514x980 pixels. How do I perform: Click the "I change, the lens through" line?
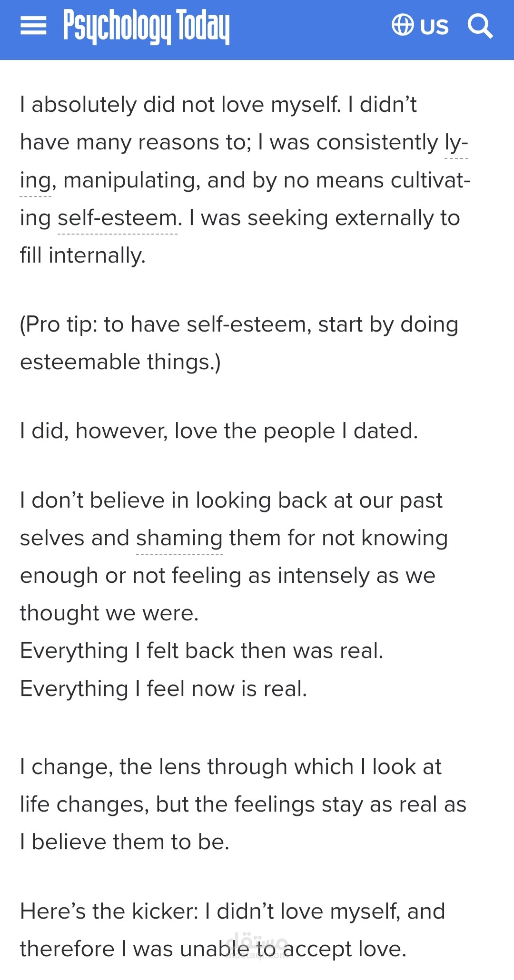pos(231,767)
